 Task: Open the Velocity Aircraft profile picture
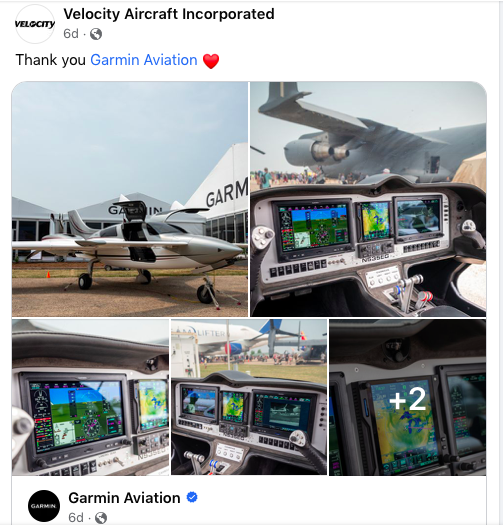(35, 24)
